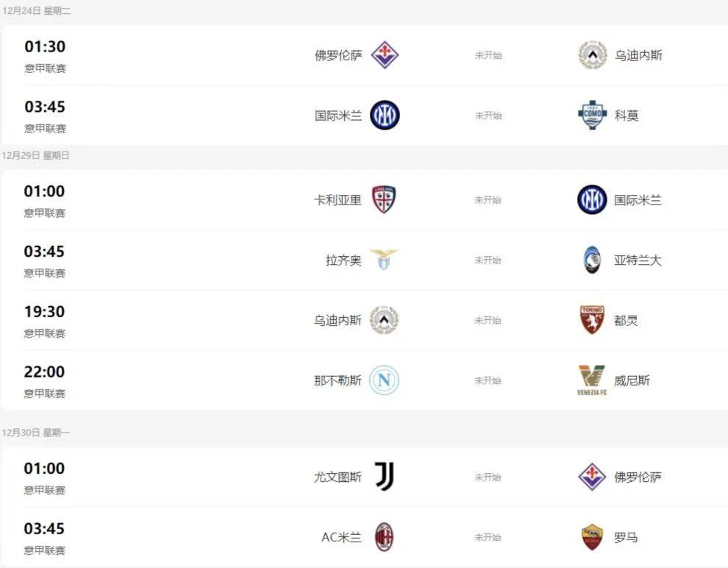Open team name 科莫
This screenshot has height=568, width=728.
(627, 116)
